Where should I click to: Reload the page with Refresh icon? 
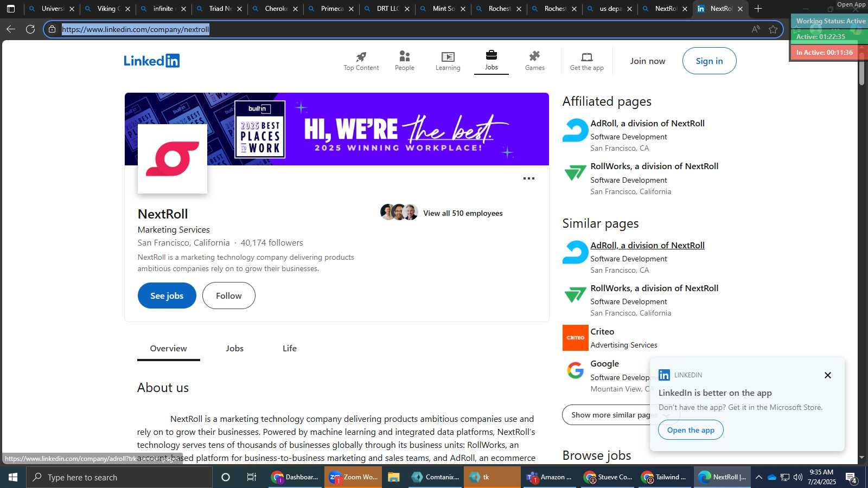pos(30,29)
